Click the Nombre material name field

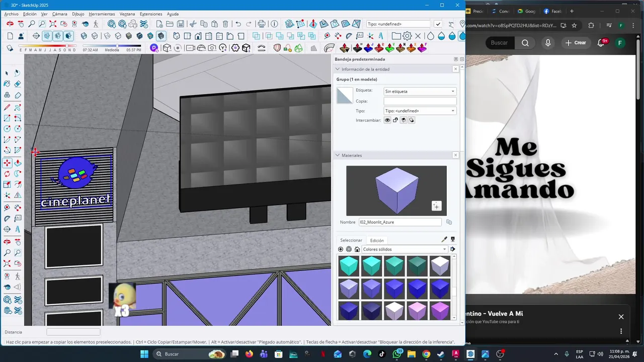click(399, 222)
